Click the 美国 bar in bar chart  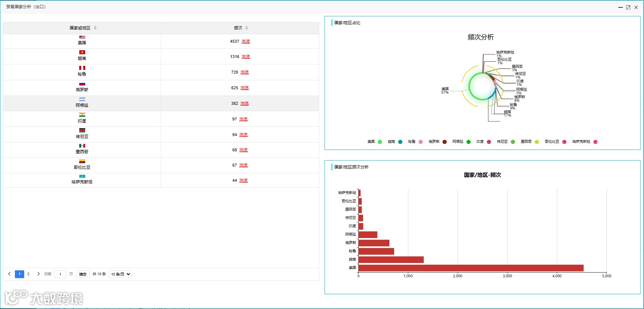coord(471,268)
